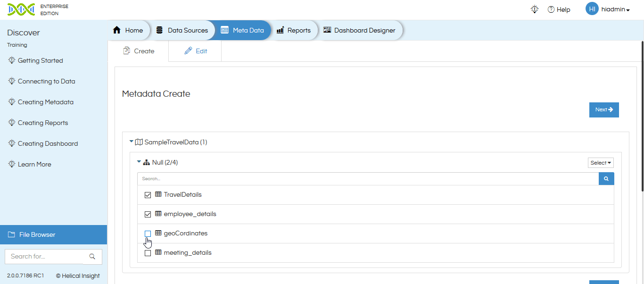Click the Help question mark icon
This screenshot has height=284, width=644.
coord(551,9)
